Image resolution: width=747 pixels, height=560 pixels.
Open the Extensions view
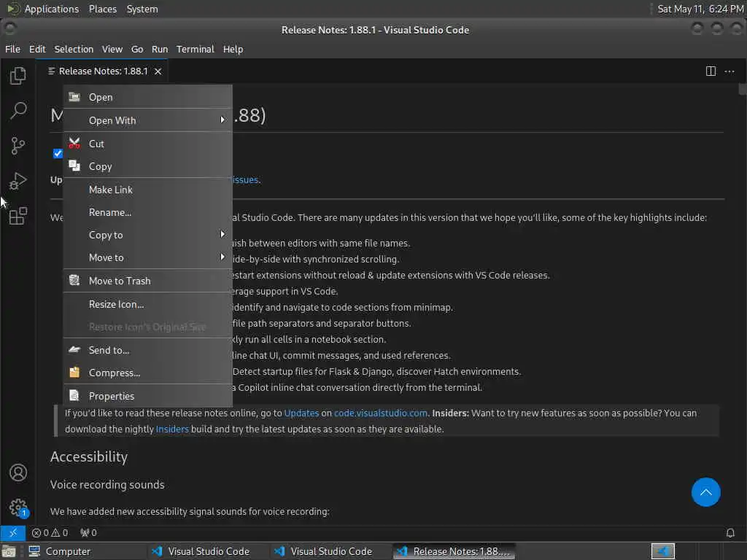[18, 216]
